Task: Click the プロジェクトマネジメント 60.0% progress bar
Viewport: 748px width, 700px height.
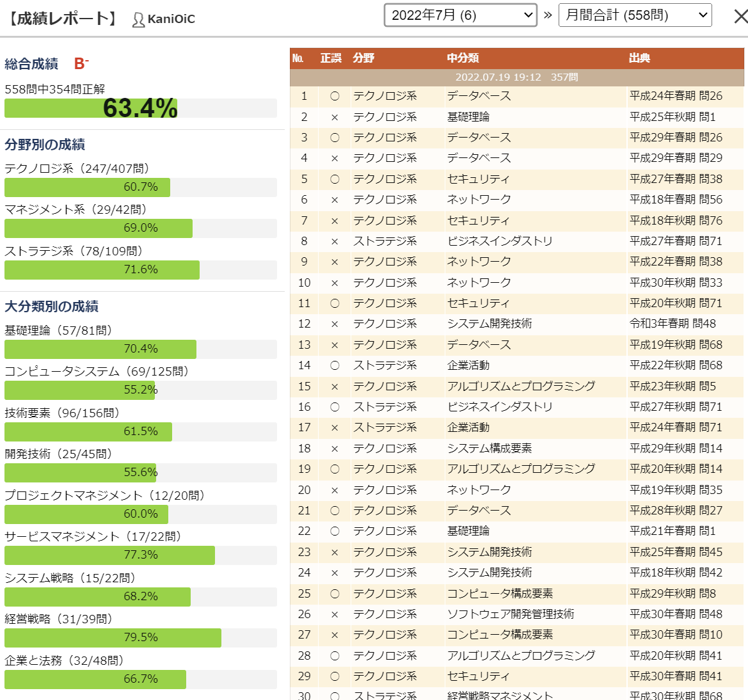Action: coord(140,514)
